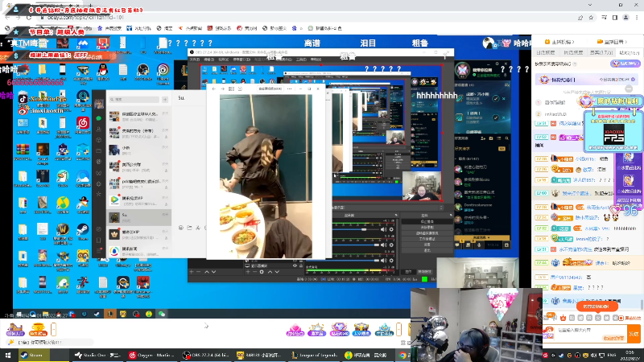Switch to Studio One taskbar window
Viewport: 644px width, 362px height.
coord(97,356)
